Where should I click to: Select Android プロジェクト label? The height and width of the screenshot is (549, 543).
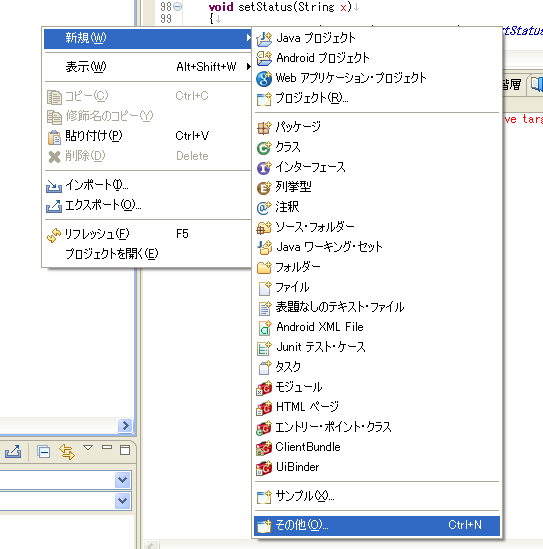coord(322,58)
